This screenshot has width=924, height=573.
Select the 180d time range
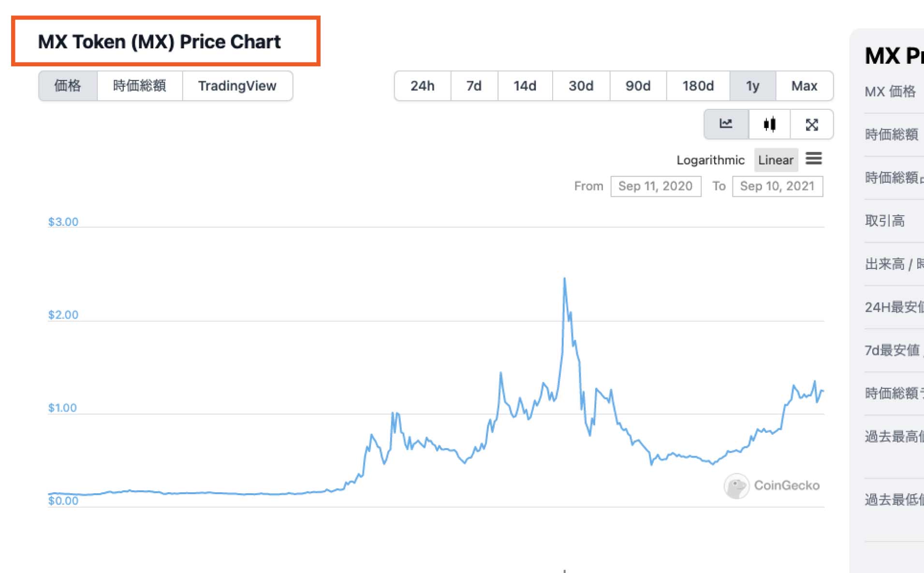[x=698, y=86]
